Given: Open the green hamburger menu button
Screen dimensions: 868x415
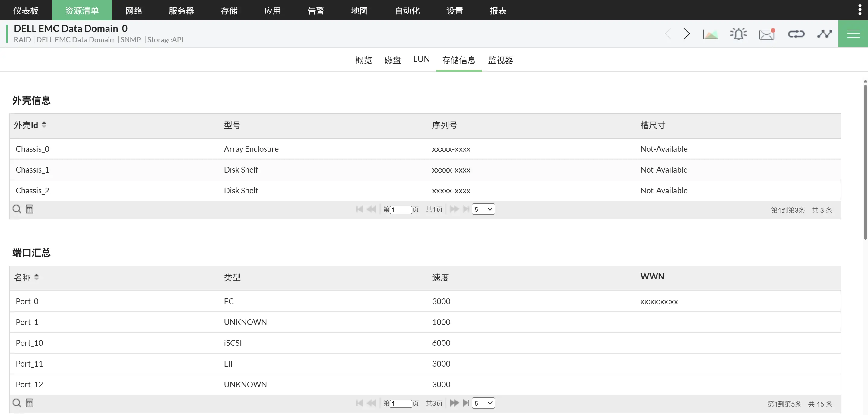Looking at the screenshot, I should (x=853, y=34).
